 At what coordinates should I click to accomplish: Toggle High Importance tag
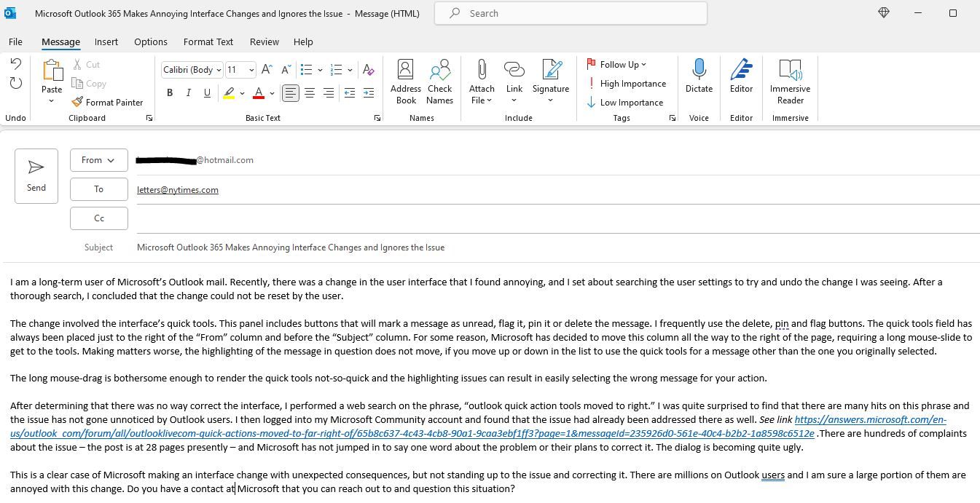pyautogui.click(x=627, y=84)
